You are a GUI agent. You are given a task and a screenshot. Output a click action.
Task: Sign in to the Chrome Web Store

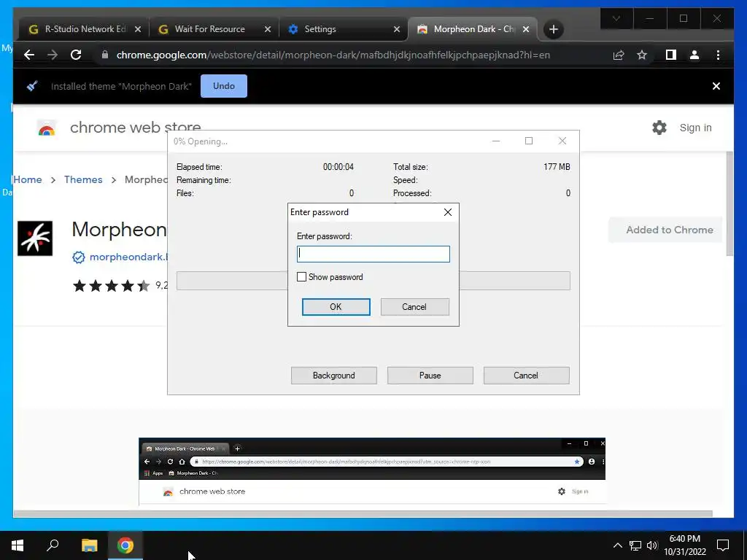coord(695,128)
